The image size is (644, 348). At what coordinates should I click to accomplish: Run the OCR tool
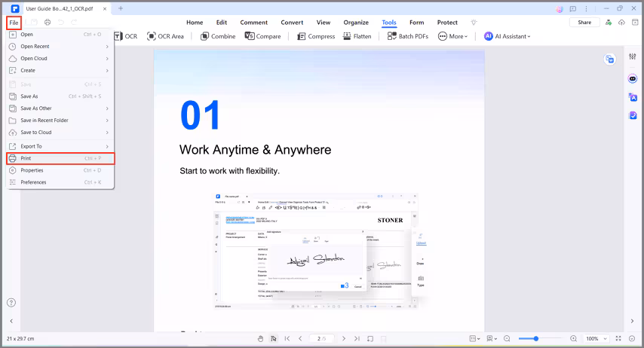pyautogui.click(x=126, y=36)
